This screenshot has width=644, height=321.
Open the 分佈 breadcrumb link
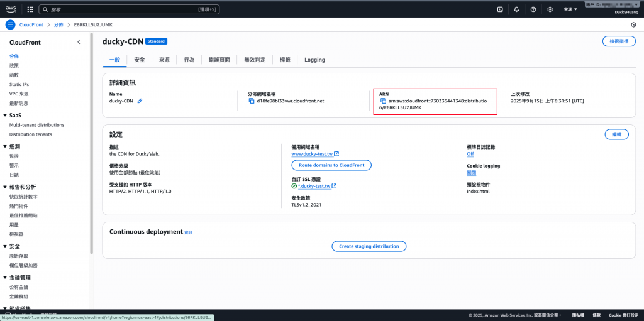[58, 24]
